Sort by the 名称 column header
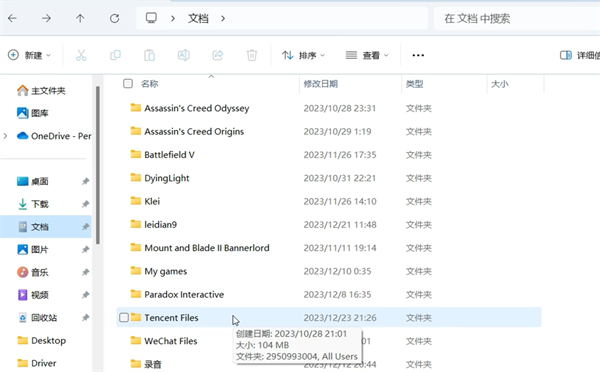Viewport: 600px width, 372px height. pos(149,84)
